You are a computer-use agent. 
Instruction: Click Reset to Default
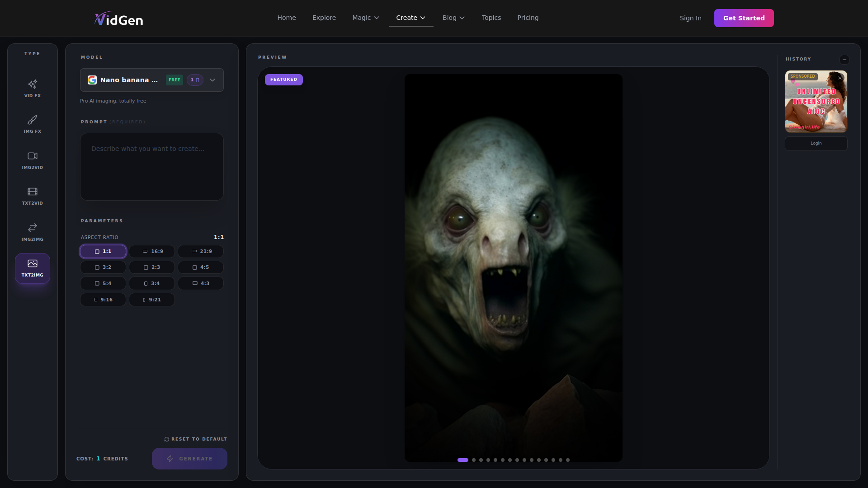tap(195, 439)
